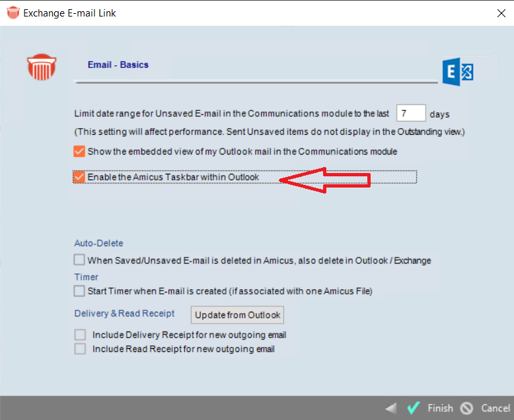This screenshot has width=514, height=420.
Task: Enable Auto-Delete in Outlook/Exchange checkbox
Action: coord(79,260)
